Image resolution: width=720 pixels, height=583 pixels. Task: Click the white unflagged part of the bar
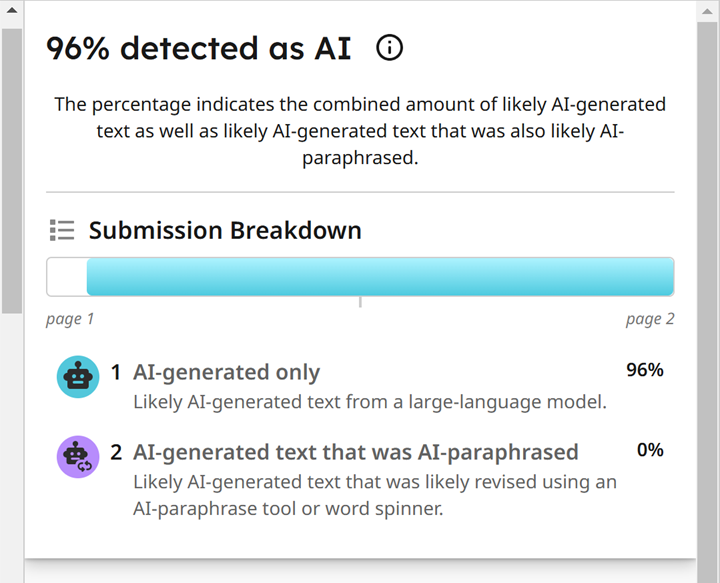click(67, 276)
